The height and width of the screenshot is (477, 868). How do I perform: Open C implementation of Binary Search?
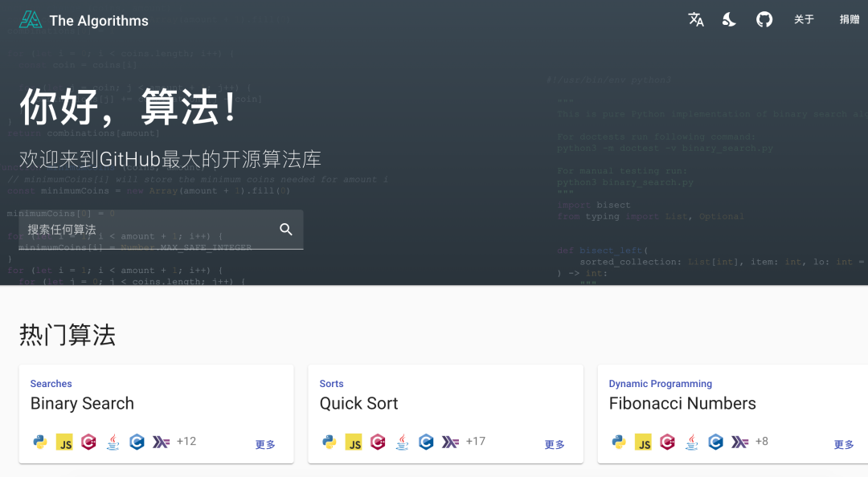(x=137, y=442)
